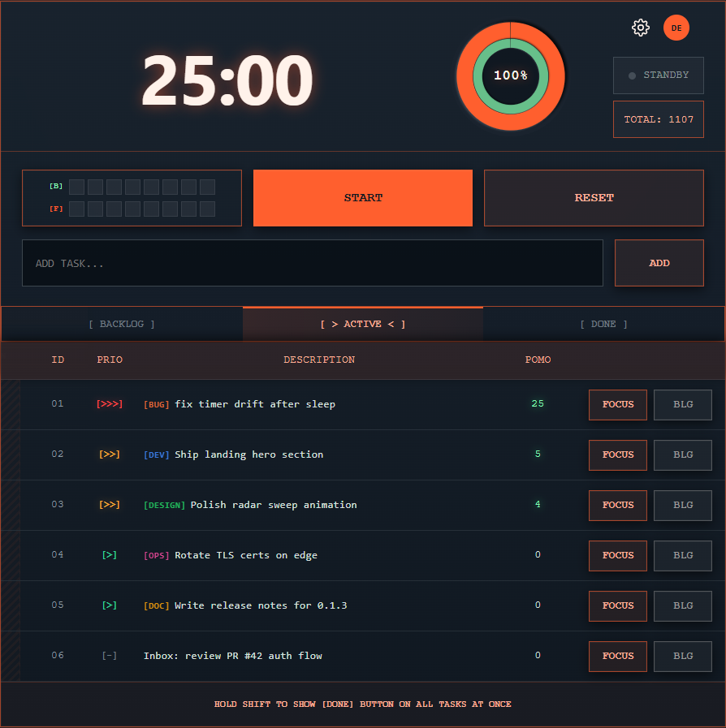Select 'Ship landing hero section' description
The width and height of the screenshot is (726, 728).
[x=249, y=454]
